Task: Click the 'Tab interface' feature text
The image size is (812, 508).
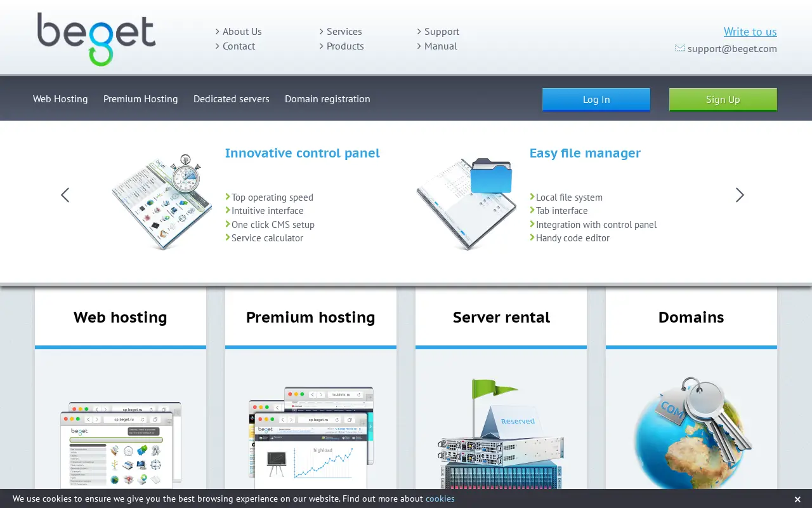Action: coord(561,211)
